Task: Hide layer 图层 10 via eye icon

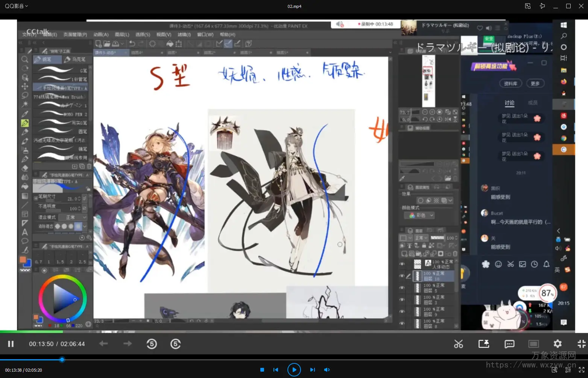Action: [402, 276]
